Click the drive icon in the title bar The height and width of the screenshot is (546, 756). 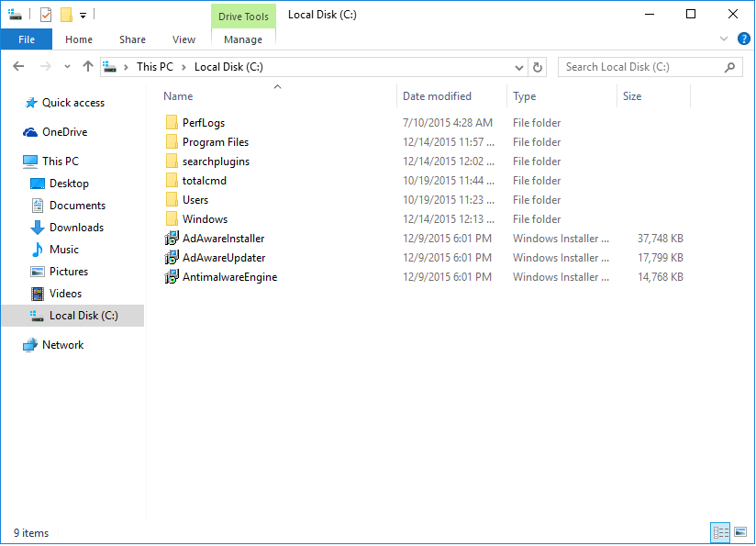pos(15,15)
